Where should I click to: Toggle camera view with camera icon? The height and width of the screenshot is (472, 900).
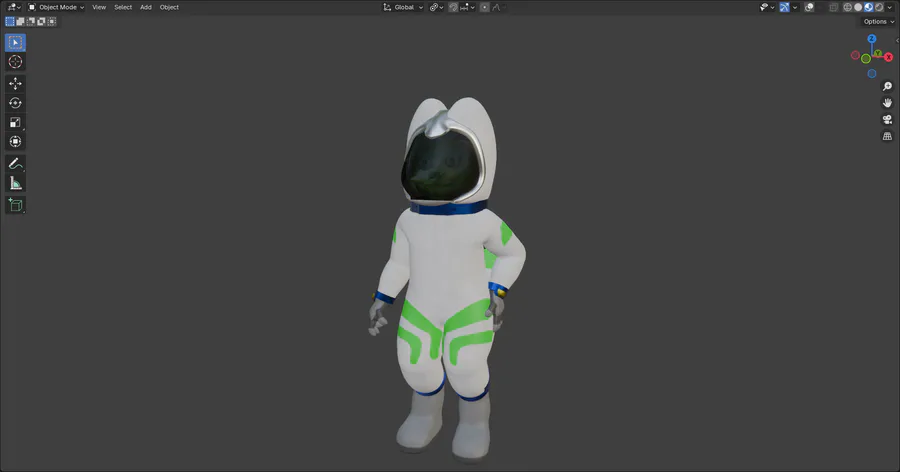[x=887, y=119]
